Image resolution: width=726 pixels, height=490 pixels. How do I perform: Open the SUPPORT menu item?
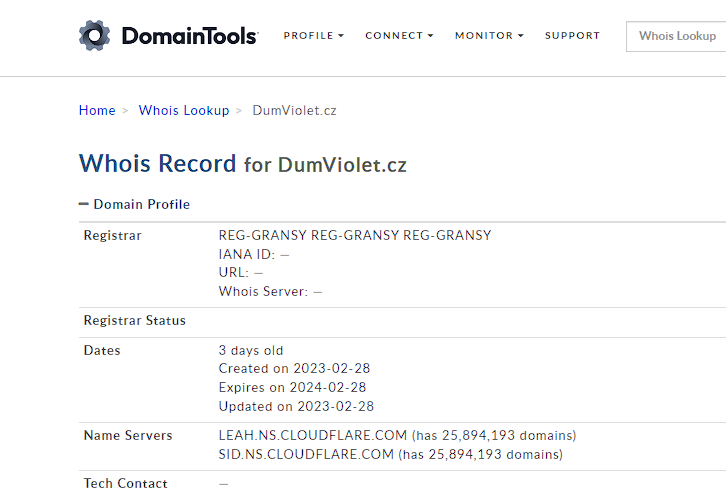[572, 36]
